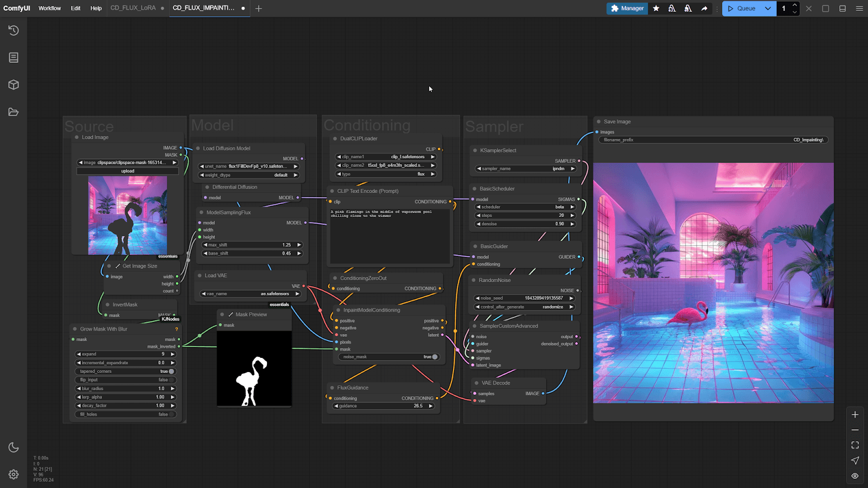This screenshot has width=868, height=488.
Task: Open the queue history sidebar icon
Action: [14, 30]
